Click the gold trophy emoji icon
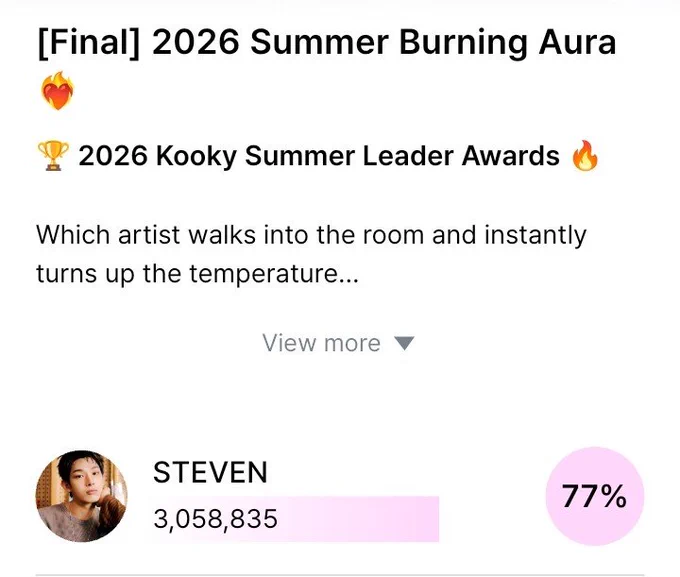Viewport: 680px width, 577px height. [53, 156]
